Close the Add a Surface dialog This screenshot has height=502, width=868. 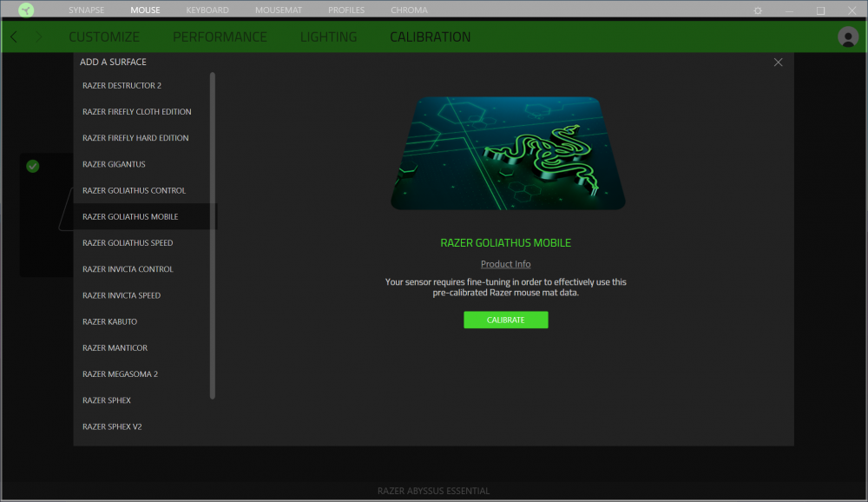[778, 62]
